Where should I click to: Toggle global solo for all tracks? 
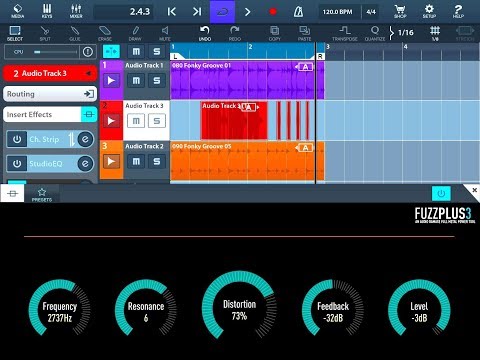pos(157,52)
